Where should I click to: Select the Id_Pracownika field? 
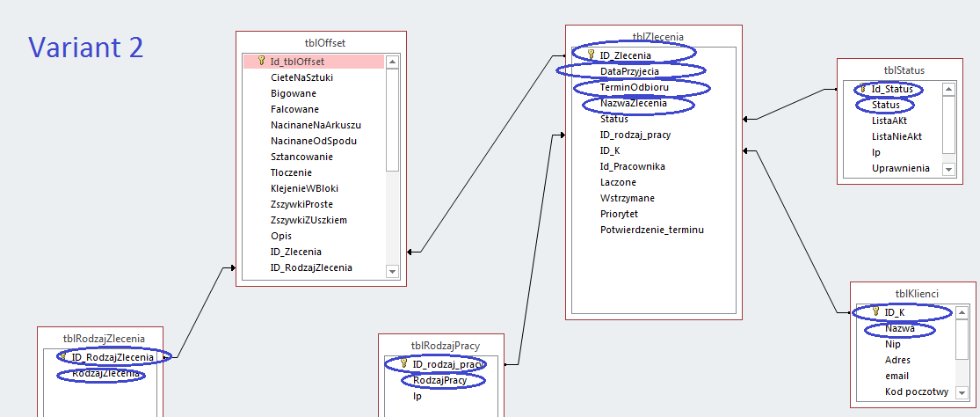[x=632, y=166]
